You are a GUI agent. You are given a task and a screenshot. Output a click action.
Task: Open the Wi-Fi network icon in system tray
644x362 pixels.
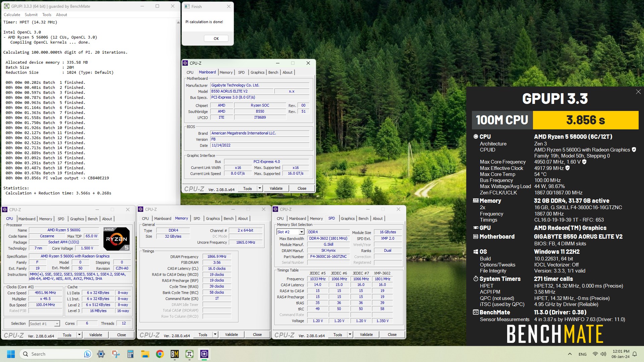coord(595,354)
